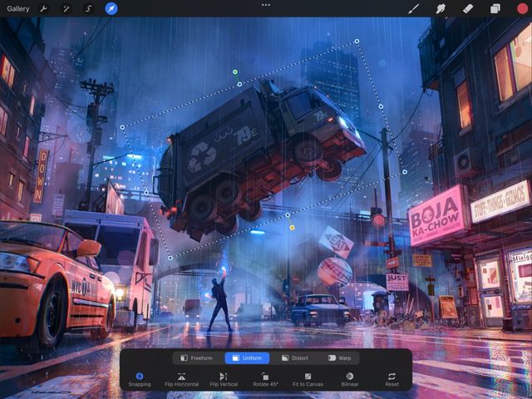Reset the transformation

point(392,380)
